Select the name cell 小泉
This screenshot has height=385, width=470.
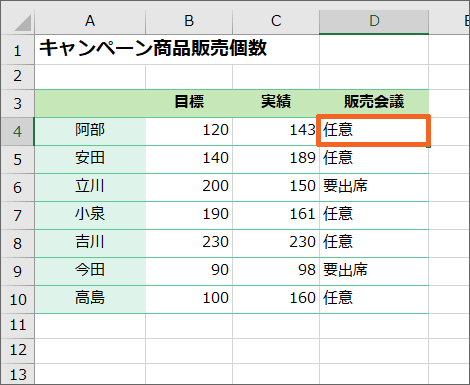tap(90, 215)
